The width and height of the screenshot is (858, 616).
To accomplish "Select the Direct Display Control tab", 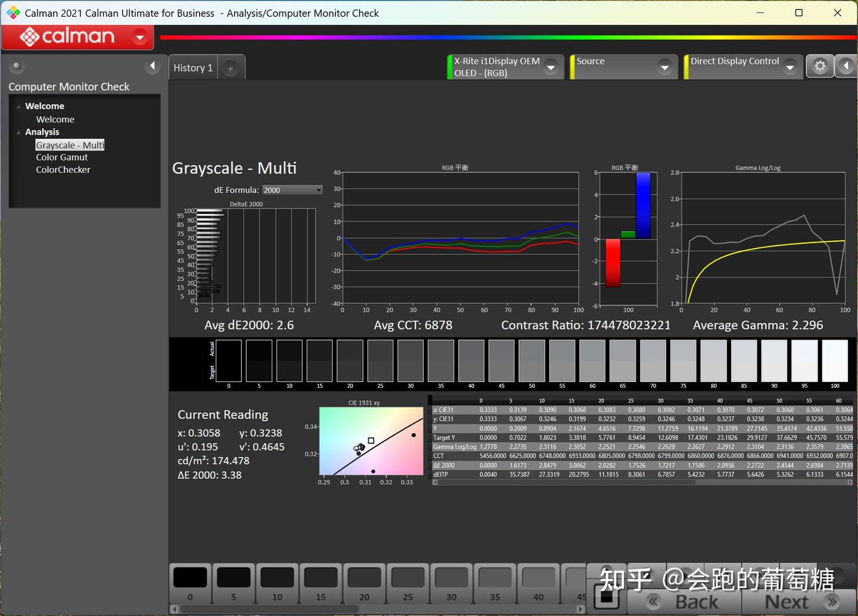I will [742, 67].
